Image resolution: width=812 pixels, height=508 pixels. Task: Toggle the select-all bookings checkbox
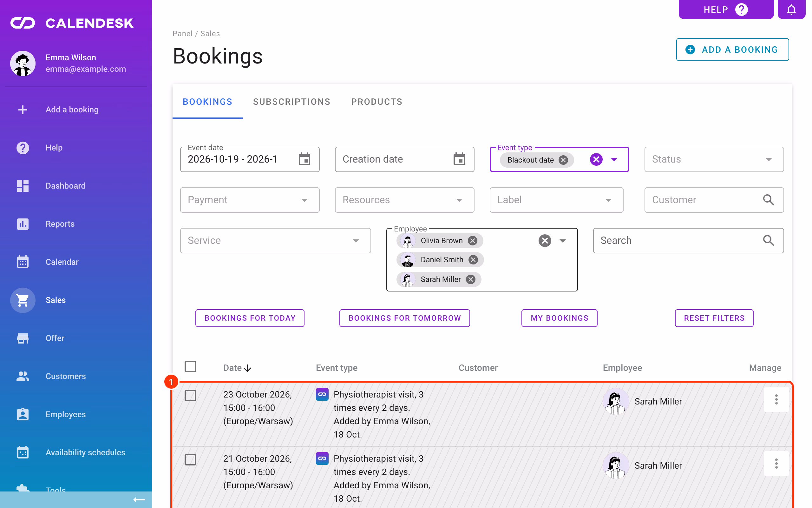pos(190,366)
